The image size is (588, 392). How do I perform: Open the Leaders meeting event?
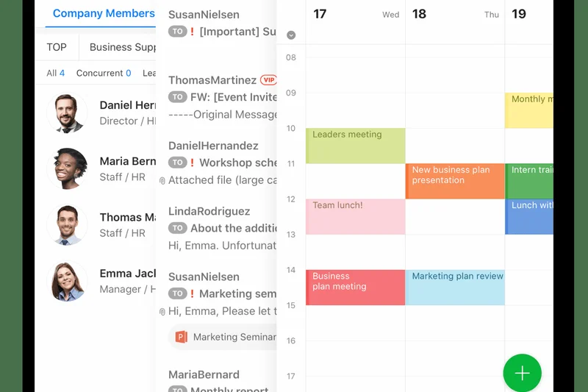click(355, 146)
